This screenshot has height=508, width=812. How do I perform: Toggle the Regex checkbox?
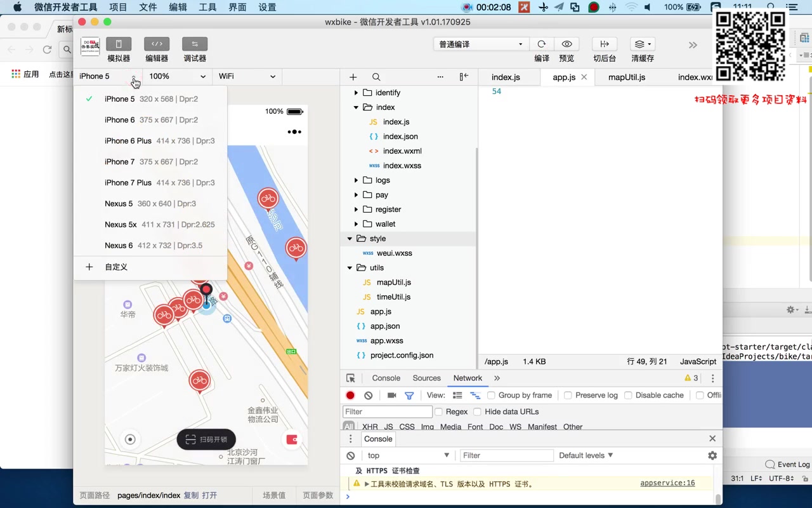438,411
